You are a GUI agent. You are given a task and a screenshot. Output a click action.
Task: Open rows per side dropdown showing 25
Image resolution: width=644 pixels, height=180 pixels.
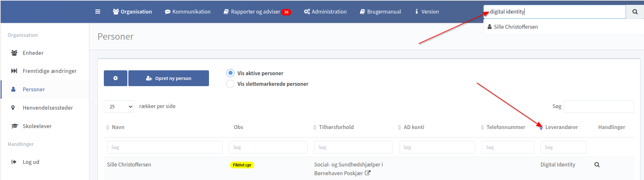click(119, 106)
